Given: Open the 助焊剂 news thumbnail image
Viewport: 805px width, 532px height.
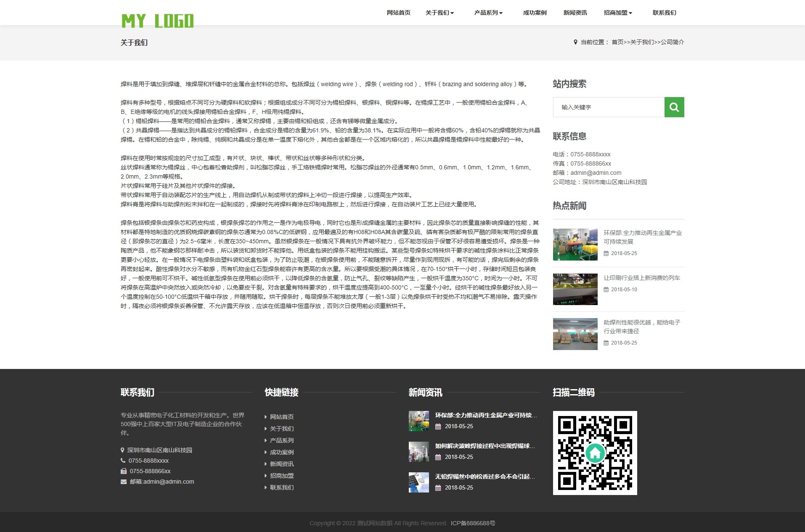Looking at the screenshot, I should click(575, 334).
